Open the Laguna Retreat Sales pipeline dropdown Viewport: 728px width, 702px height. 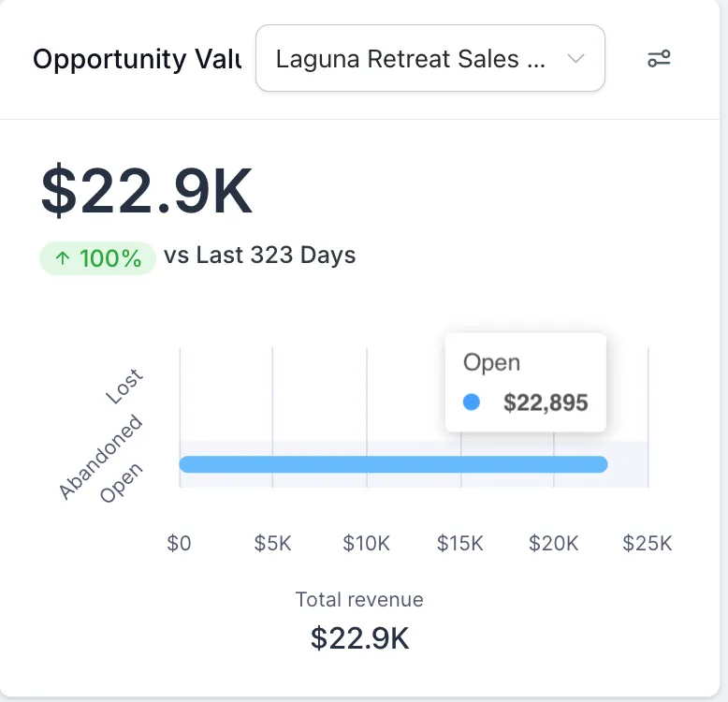coord(412,59)
